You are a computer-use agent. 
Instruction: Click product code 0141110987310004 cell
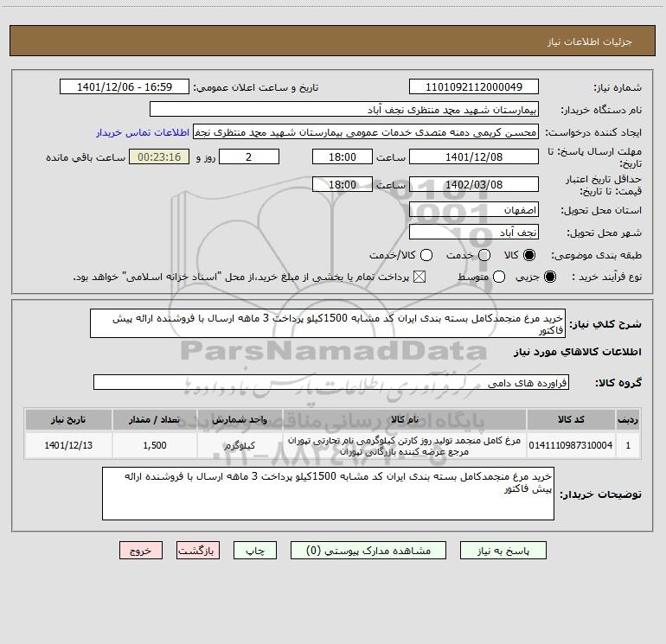[x=571, y=445]
